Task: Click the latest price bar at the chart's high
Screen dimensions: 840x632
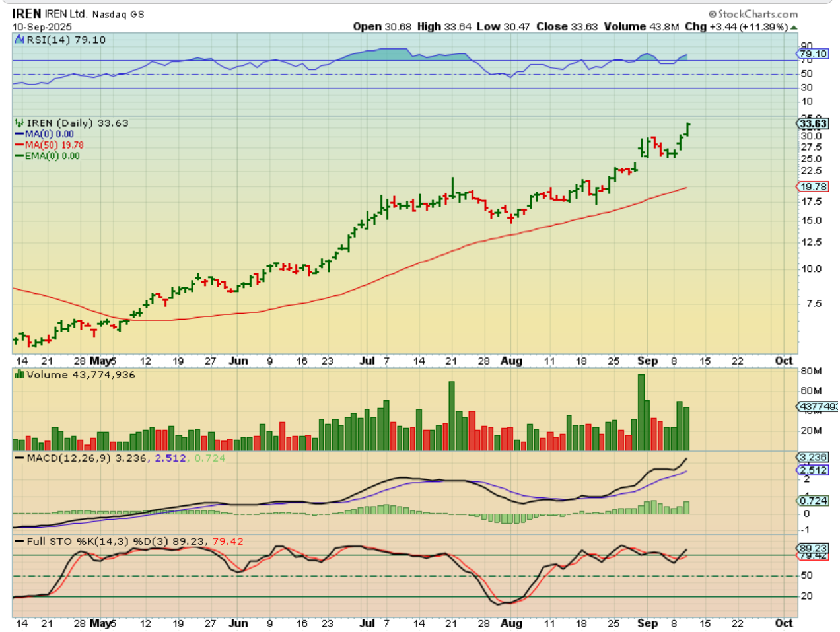Action: (689, 129)
